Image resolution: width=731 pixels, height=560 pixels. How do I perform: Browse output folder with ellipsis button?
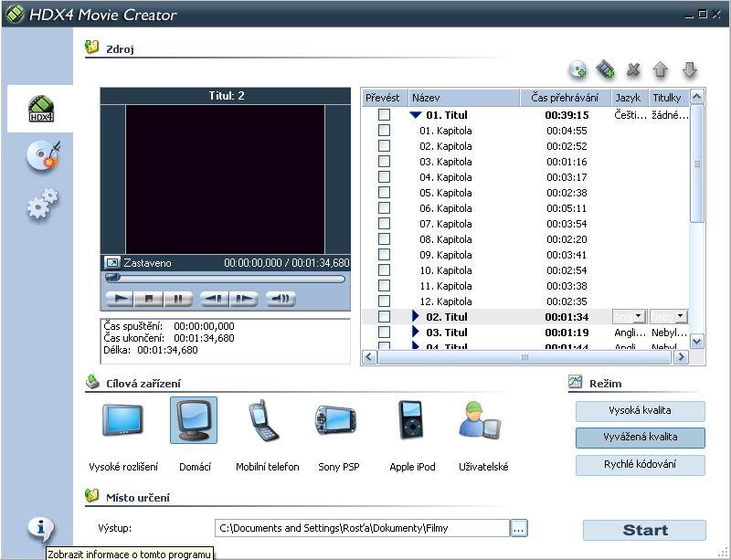(x=519, y=528)
